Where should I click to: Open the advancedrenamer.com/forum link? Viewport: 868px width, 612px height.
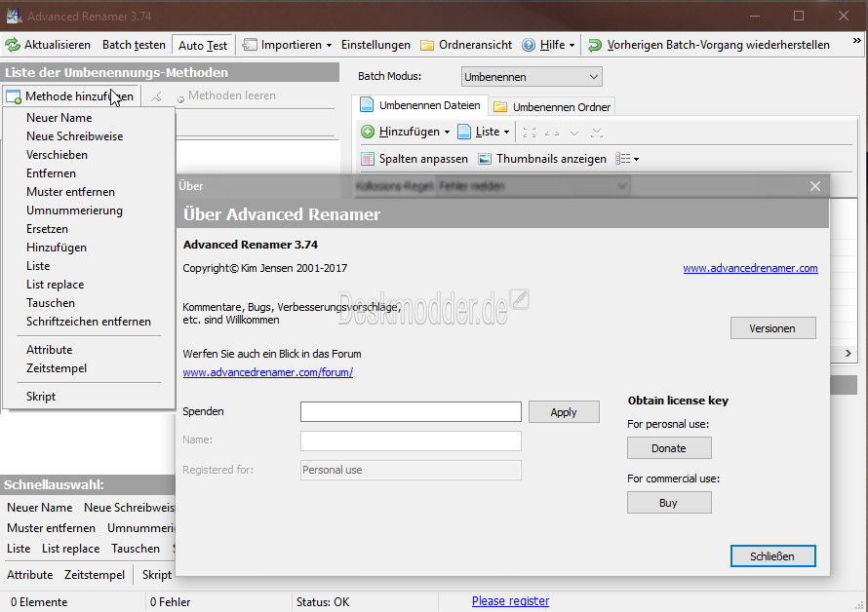pos(268,372)
